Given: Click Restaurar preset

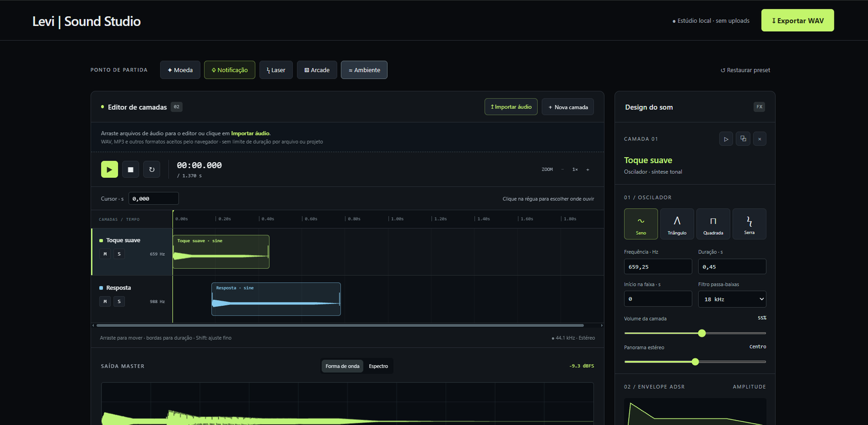Looking at the screenshot, I should [745, 70].
